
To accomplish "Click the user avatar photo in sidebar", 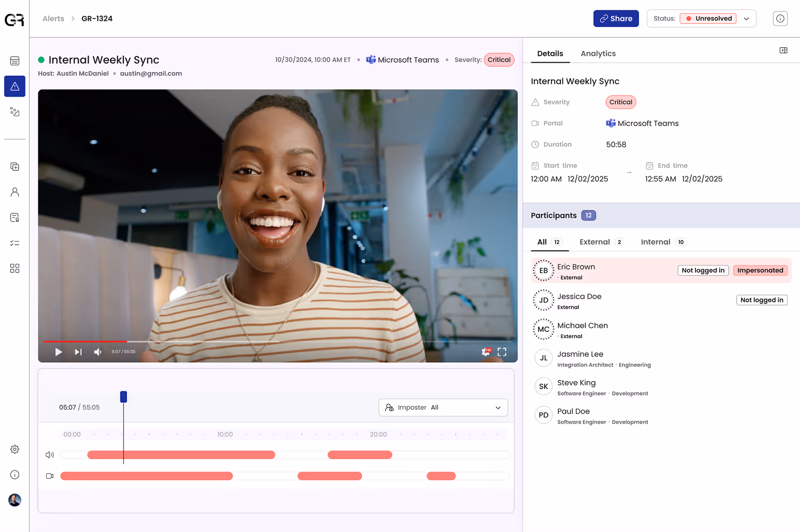I will pos(15,500).
